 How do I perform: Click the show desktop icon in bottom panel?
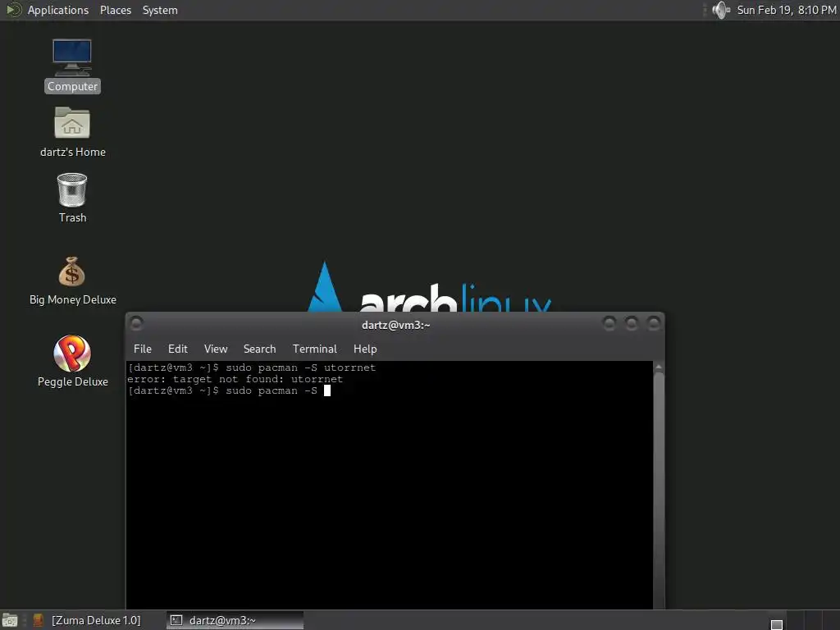(10, 620)
